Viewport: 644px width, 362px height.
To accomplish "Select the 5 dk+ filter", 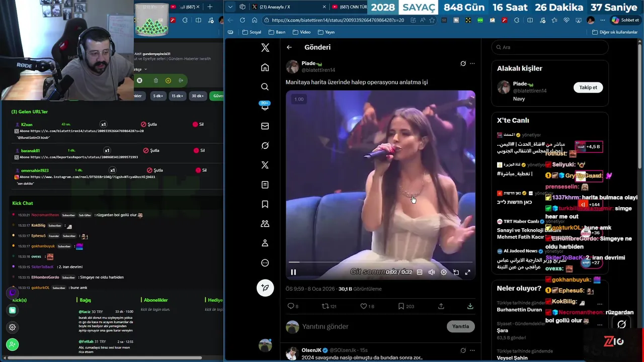I will coord(158,96).
